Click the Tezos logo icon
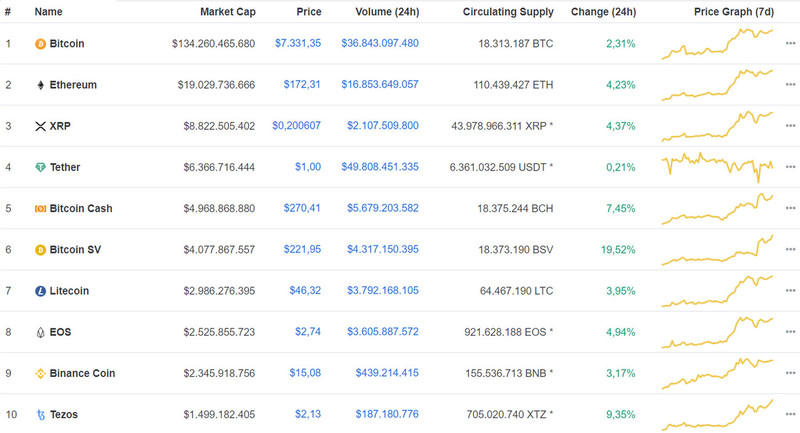This screenshot has height=433, width=800. tap(40, 414)
